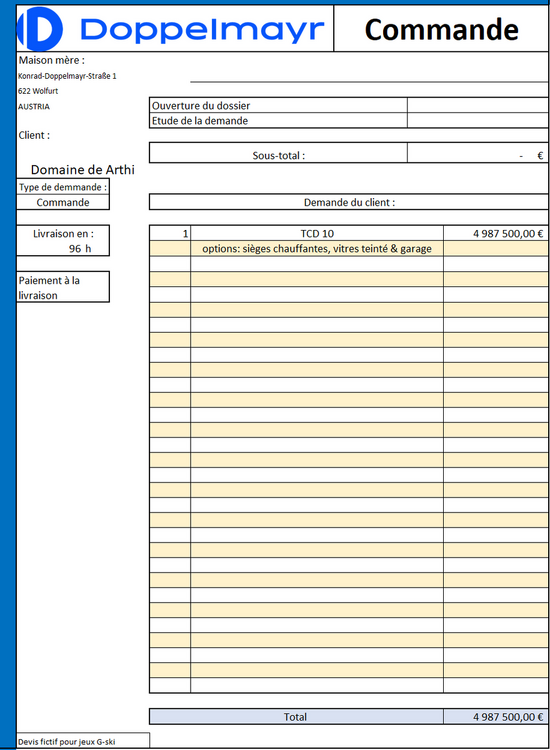Image resolution: width=550 pixels, height=750 pixels.
Task: Click the Commande cell under Type de demmande
Action: (63, 202)
